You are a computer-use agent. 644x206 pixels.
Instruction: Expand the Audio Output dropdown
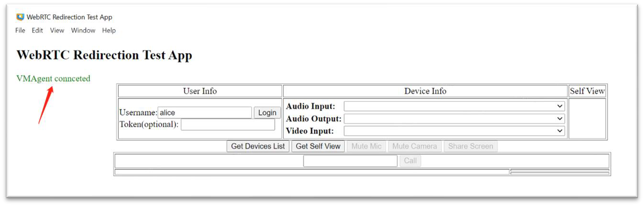pyautogui.click(x=454, y=119)
